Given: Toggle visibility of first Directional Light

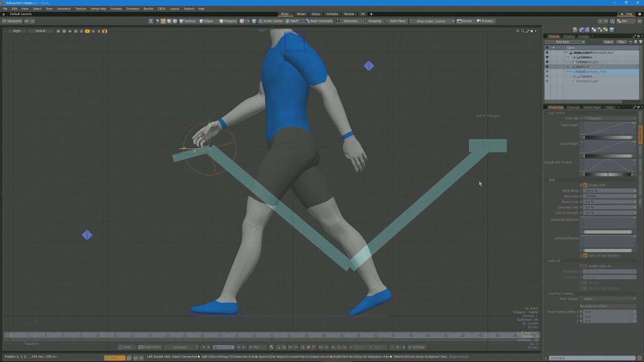Looking at the screenshot, I should (547, 62).
